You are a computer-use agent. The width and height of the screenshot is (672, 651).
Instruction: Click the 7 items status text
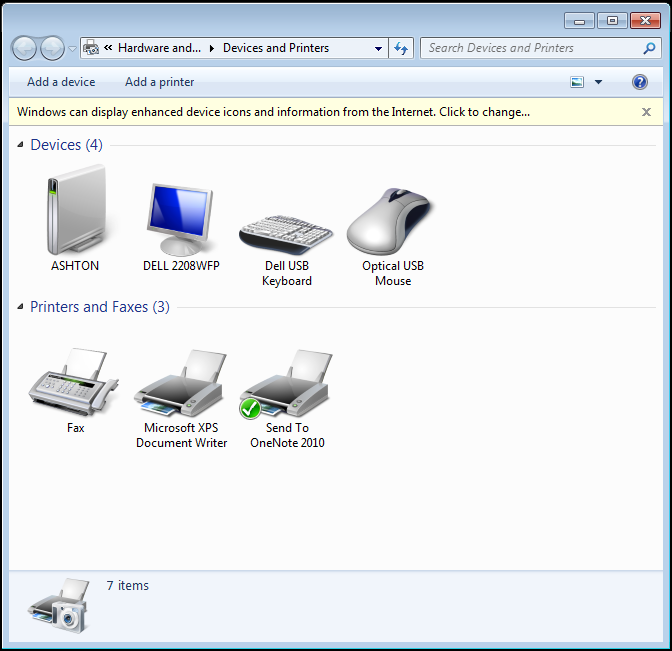pos(127,585)
